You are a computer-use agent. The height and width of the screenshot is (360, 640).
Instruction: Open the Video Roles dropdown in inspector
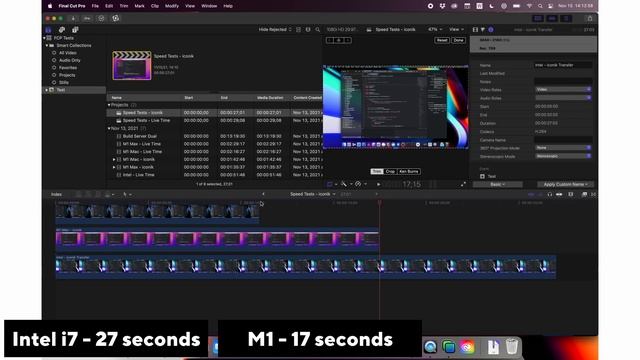563,89
